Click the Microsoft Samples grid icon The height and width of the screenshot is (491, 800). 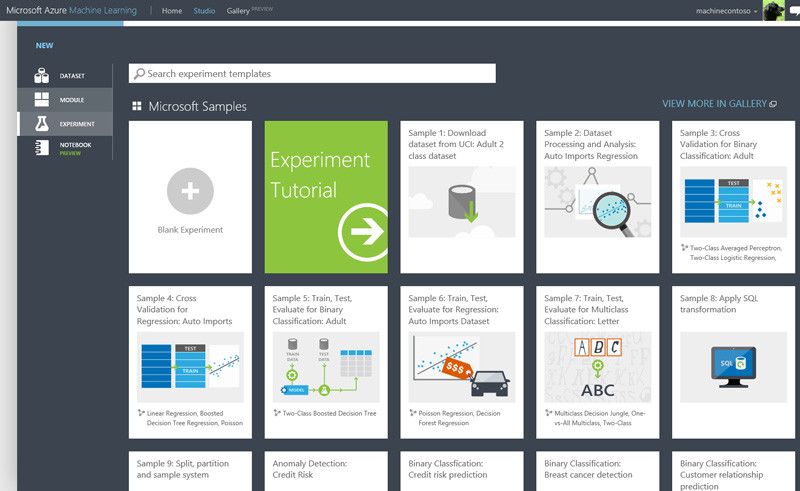point(137,106)
